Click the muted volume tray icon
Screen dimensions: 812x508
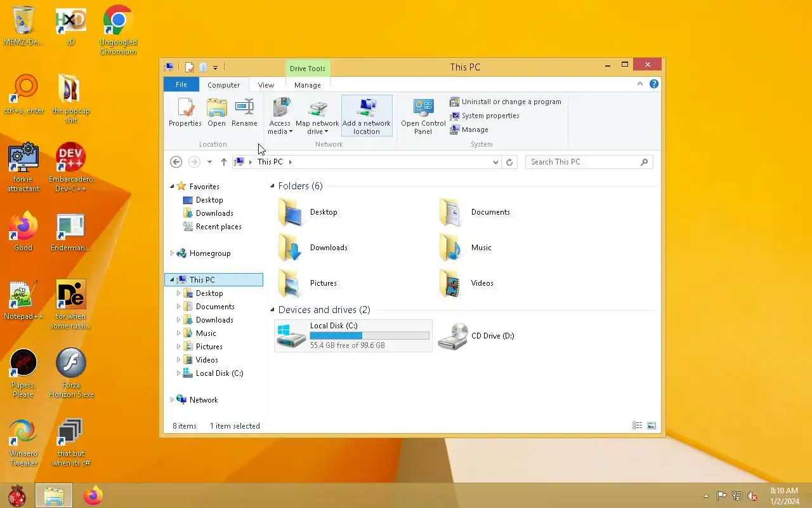(x=752, y=497)
